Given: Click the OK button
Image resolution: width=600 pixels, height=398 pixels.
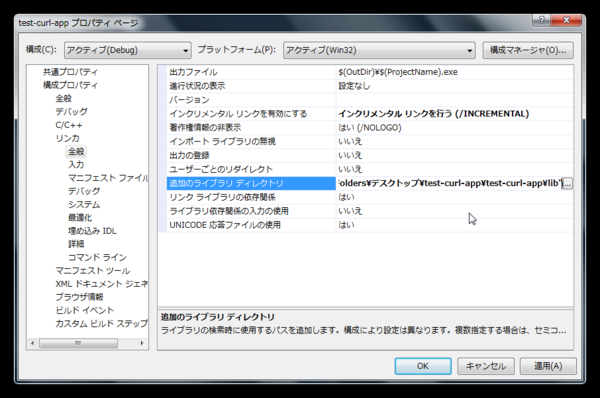Looking at the screenshot, I should coord(423,366).
